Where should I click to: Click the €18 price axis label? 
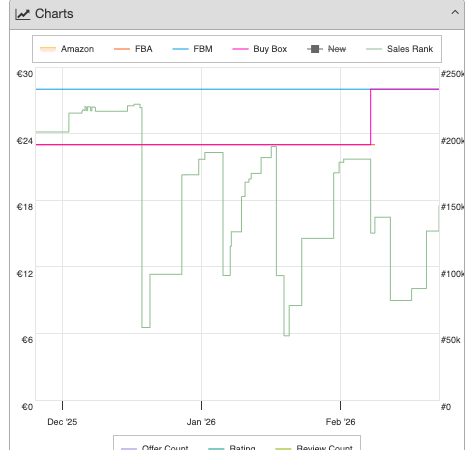(25, 207)
